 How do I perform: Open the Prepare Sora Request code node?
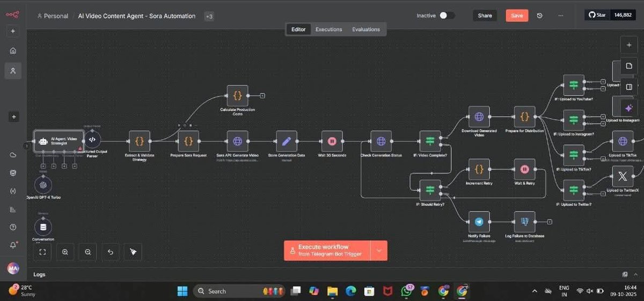188,141
